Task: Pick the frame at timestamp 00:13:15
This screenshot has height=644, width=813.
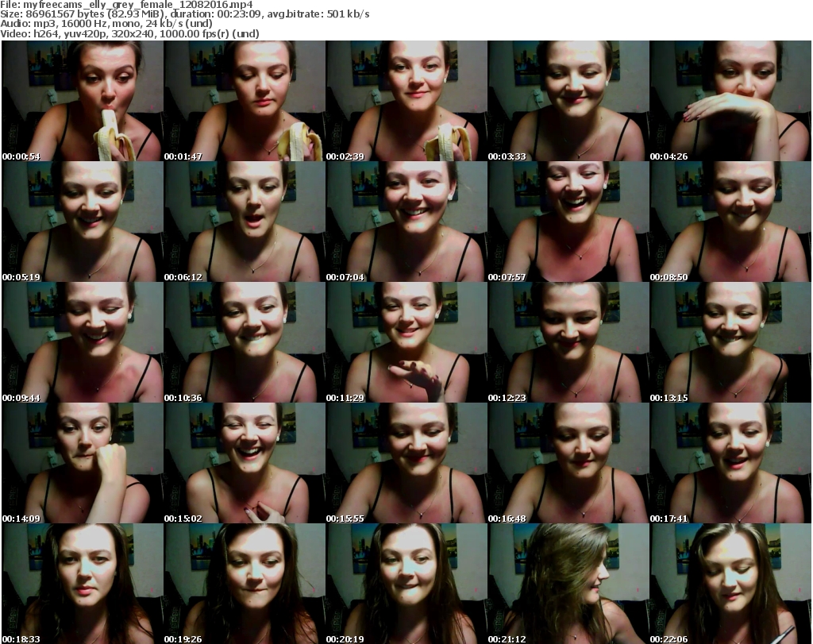Action: (x=730, y=342)
